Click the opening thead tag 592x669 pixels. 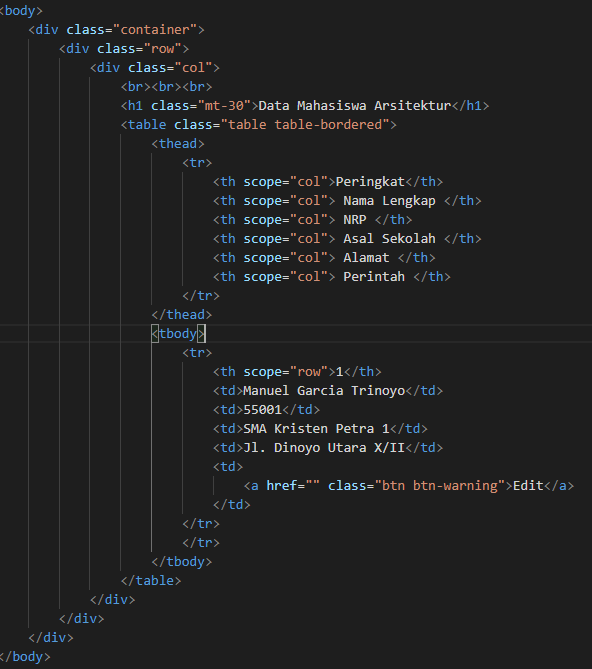[x=178, y=143]
